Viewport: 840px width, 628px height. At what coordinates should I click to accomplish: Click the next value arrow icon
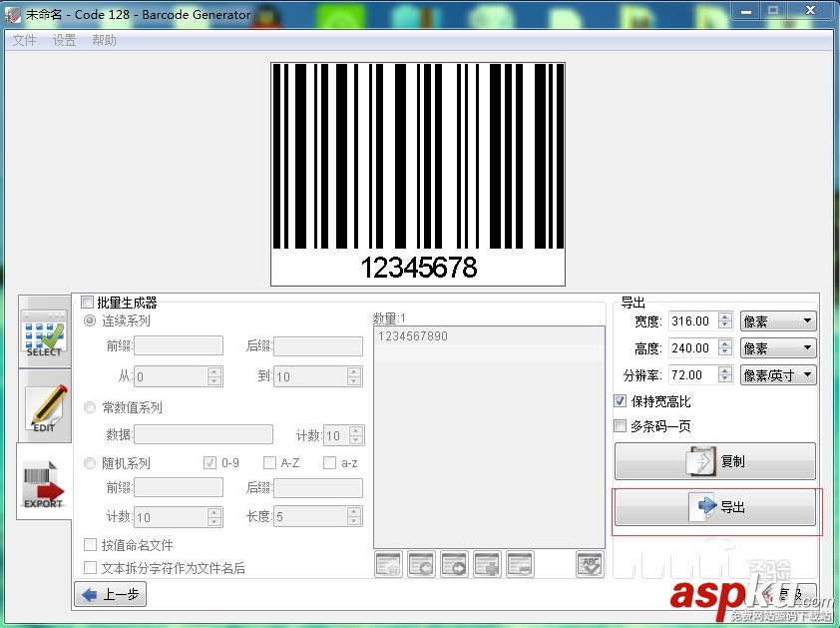[453, 564]
